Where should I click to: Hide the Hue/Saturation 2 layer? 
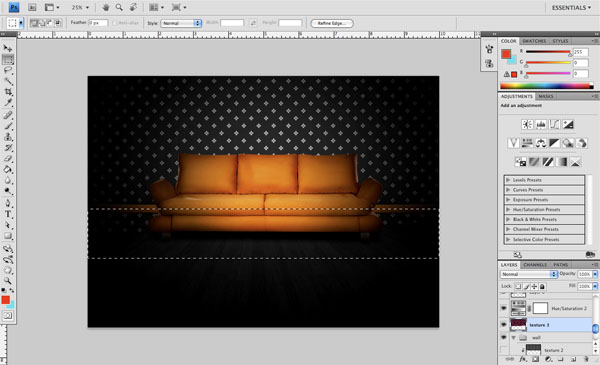coord(504,308)
